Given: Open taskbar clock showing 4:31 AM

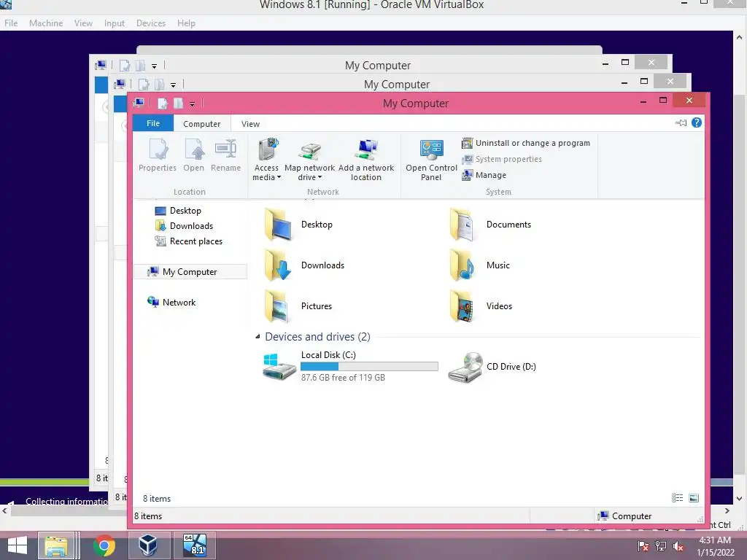Looking at the screenshot, I should tap(715, 546).
